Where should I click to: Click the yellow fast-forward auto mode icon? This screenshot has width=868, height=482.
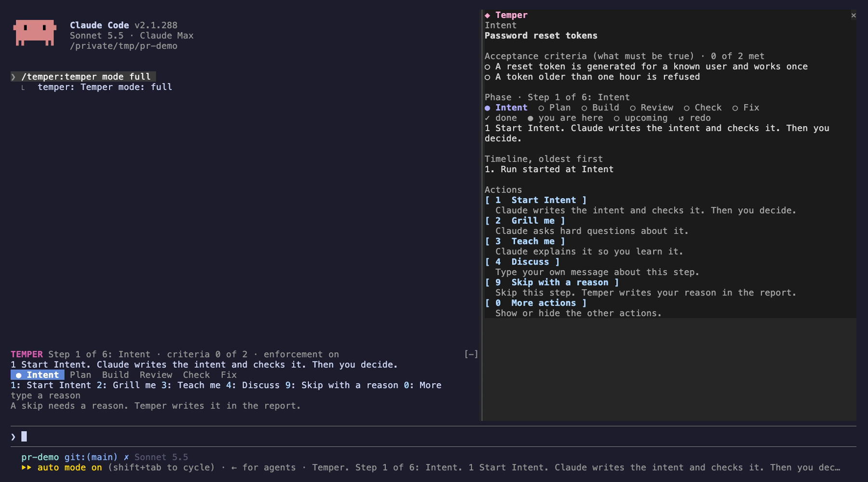click(27, 468)
